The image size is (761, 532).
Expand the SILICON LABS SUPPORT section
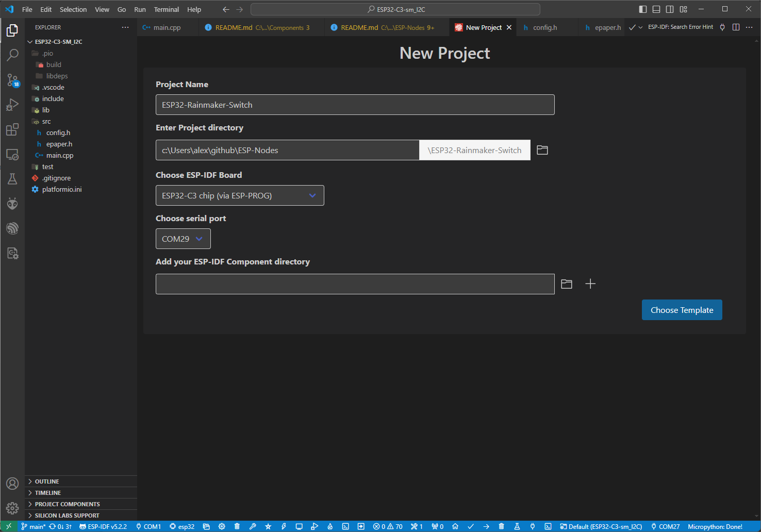click(x=81, y=516)
